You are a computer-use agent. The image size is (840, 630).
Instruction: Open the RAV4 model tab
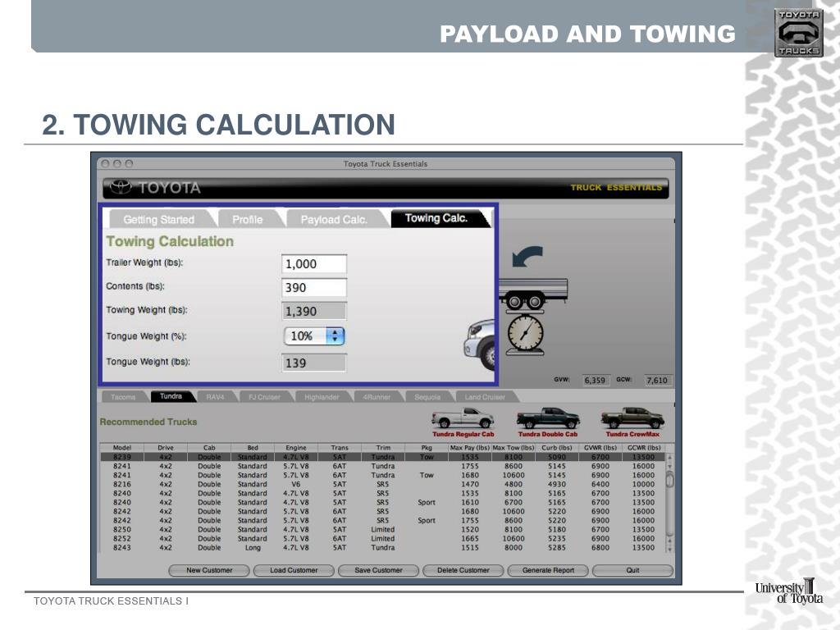click(215, 397)
